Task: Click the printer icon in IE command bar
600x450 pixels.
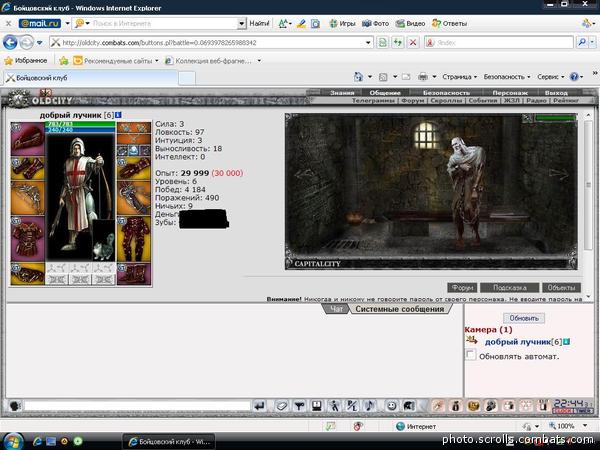Action: tap(423, 77)
